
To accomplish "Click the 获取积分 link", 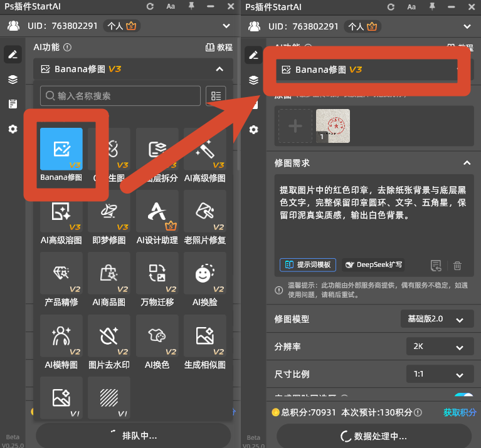I will 460,412.
